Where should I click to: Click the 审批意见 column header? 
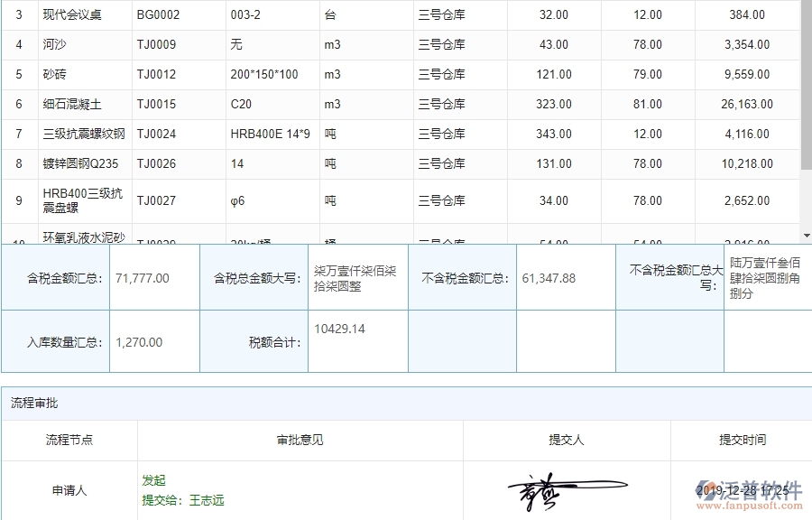299,441
